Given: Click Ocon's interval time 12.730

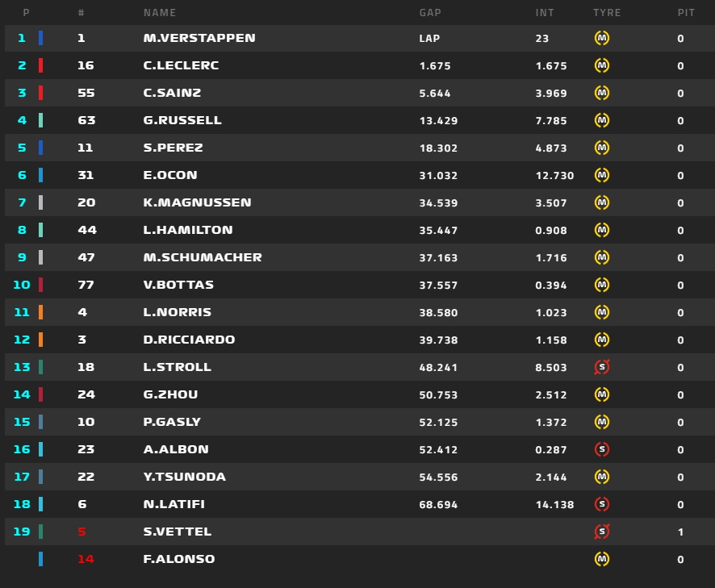Looking at the screenshot, I should [x=554, y=175].
